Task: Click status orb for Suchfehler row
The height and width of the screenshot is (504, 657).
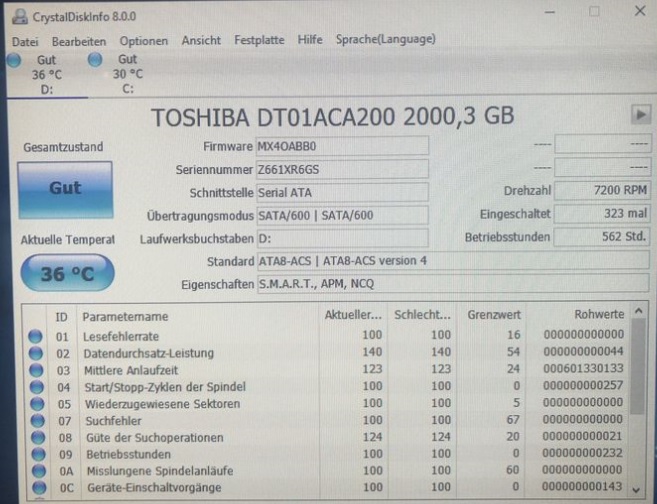Action: click(x=37, y=420)
